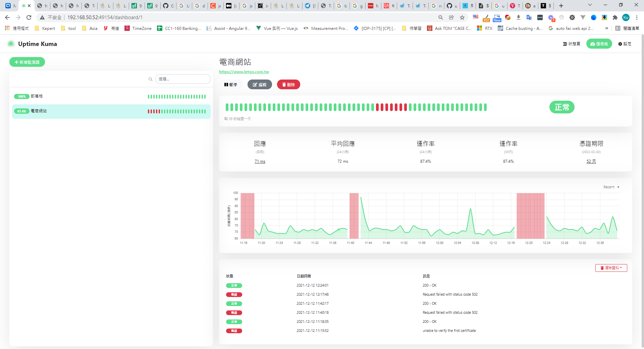This screenshot has height=349, width=644.
Task: Open the browser extensions puzzle icon
Action: coord(615,17)
